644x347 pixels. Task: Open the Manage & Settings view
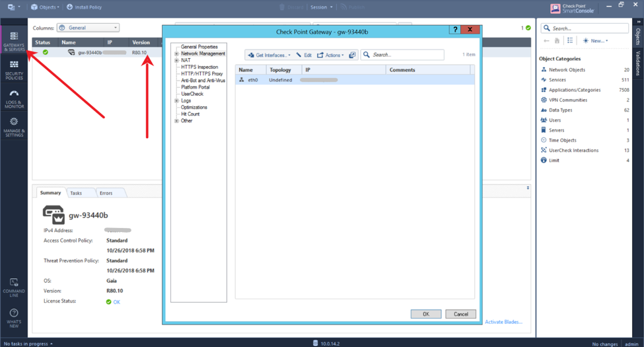[x=14, y=127]
